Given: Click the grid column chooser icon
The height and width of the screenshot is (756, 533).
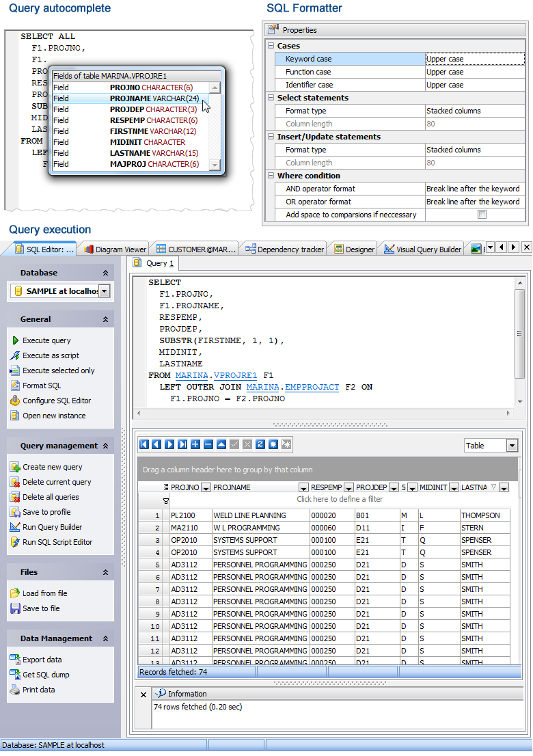Looking at the screenshot, I should pyautogui.click(x=165, y=487).
